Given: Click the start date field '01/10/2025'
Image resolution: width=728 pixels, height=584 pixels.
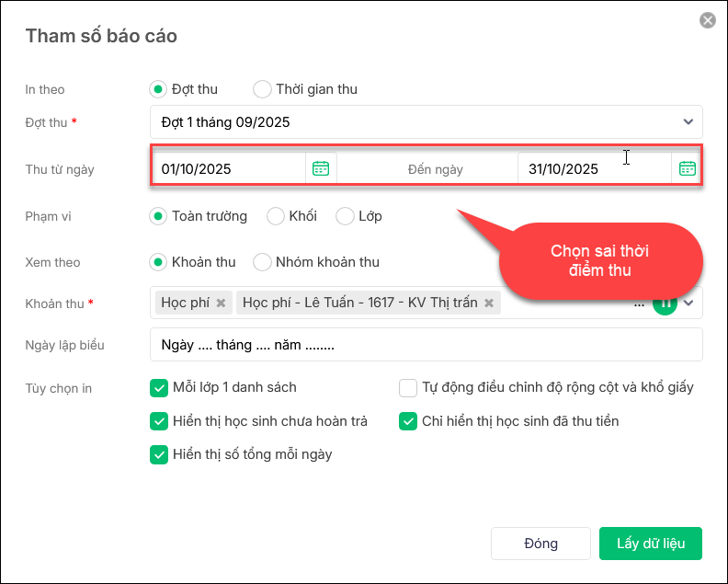Looking at the screenshot, I should tap(230, 168).
